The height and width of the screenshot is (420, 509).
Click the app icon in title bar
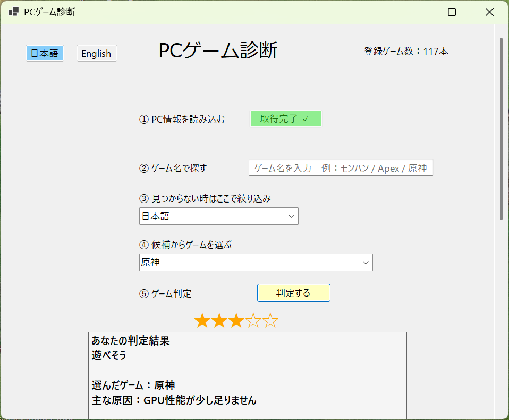pos(14,12)
